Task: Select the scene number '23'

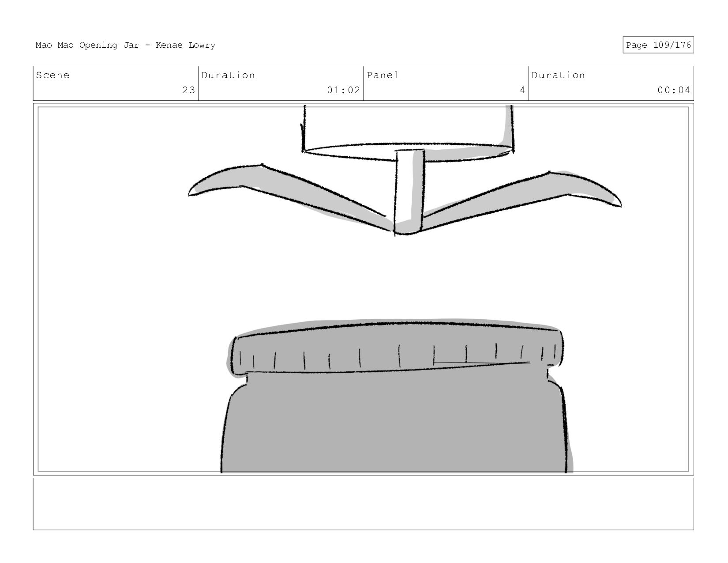Action: pos(188,90)
